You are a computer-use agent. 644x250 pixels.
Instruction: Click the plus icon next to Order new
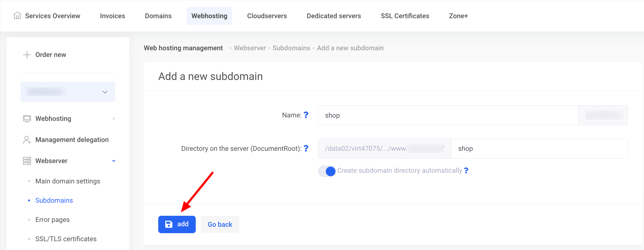click(27, 55)
